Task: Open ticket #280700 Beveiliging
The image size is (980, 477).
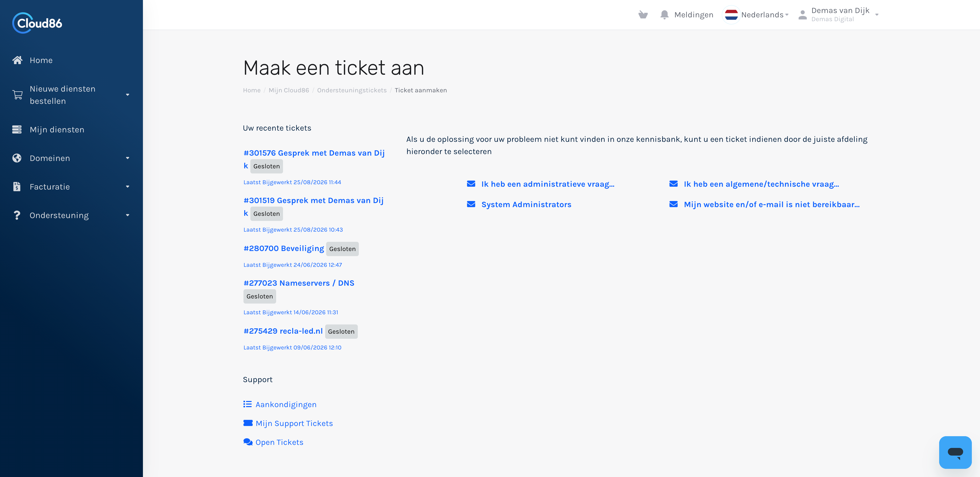Action: tap(284, 248)
